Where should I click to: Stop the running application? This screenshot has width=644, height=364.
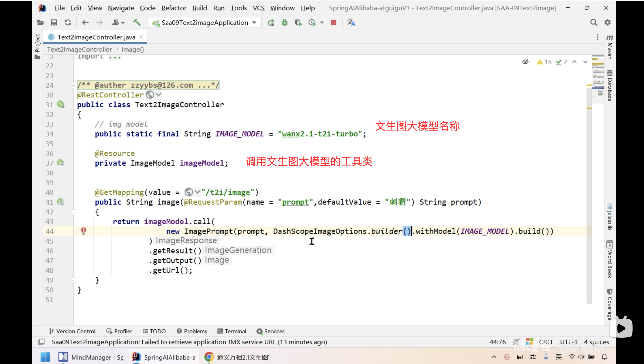tap(333, 23)
